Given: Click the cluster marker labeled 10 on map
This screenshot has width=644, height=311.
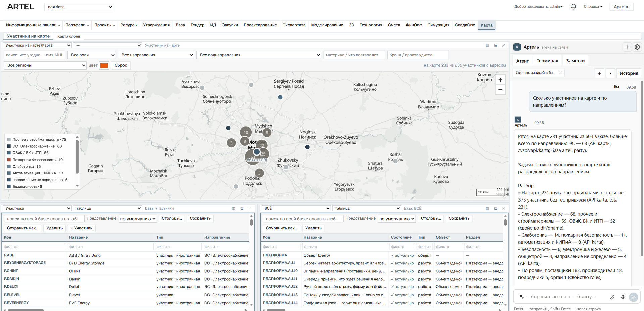Looking at the screenshot, I should point(246,132).
